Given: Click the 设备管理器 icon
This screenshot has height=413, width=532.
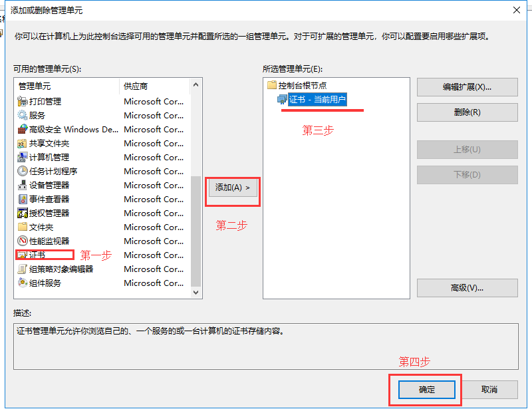Looking at the screenshot, I should tap(23, 185).
